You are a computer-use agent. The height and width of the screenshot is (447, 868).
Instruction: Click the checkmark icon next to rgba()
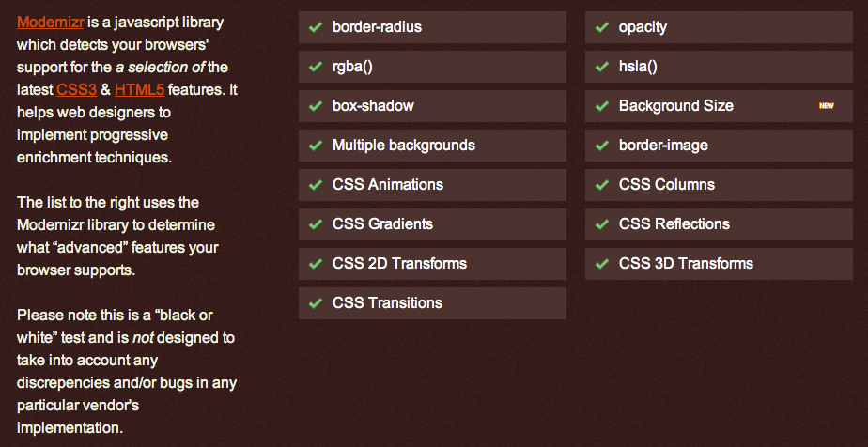click(x=316, y=67)
